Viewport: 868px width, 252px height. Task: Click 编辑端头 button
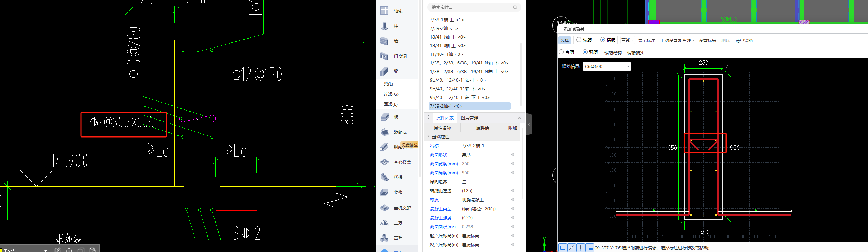636,53
